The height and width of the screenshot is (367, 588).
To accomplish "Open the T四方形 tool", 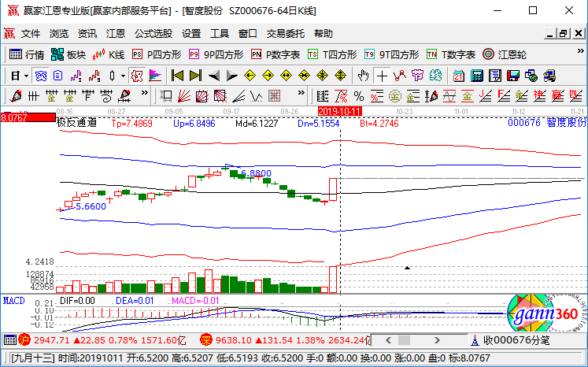I will [332, 55].
